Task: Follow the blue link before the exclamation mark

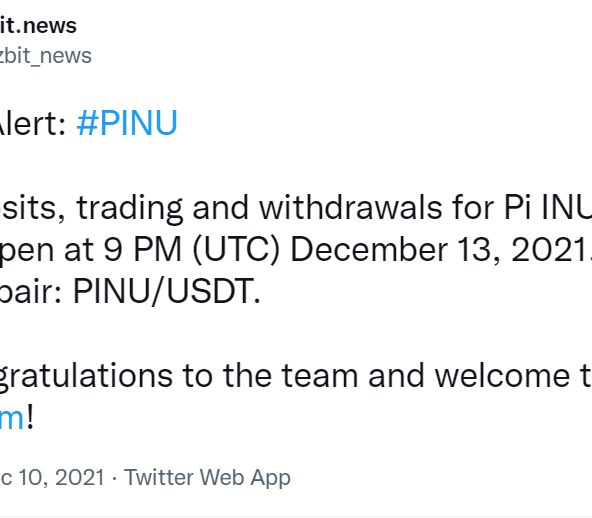Action: coord(11,419)
